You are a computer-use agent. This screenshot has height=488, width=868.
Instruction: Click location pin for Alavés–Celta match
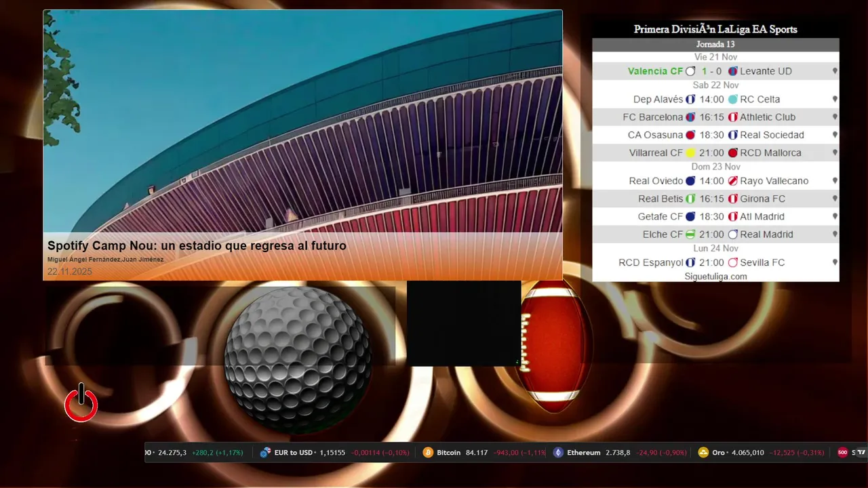[x=835, y=100]
